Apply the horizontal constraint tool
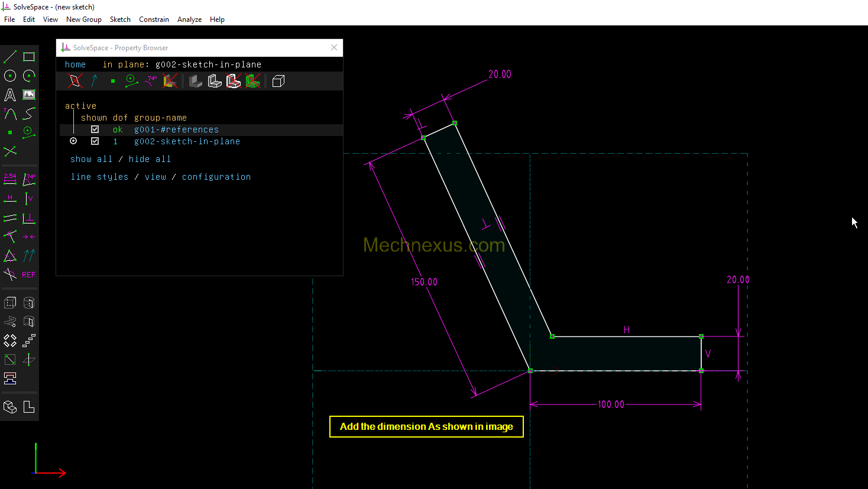This screenshot has height=489, width=868. pos(10,199)
